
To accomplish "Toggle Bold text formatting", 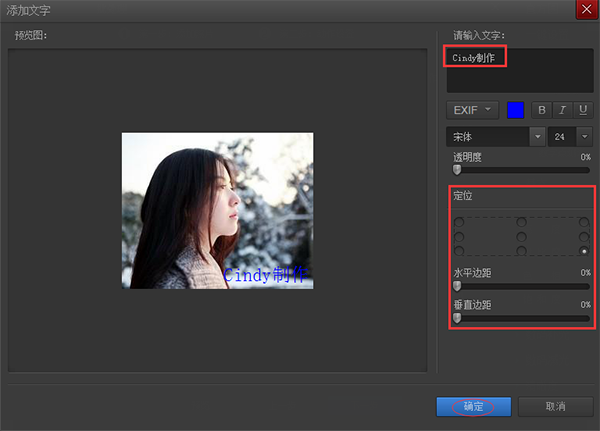I will (x=541, y=110).
